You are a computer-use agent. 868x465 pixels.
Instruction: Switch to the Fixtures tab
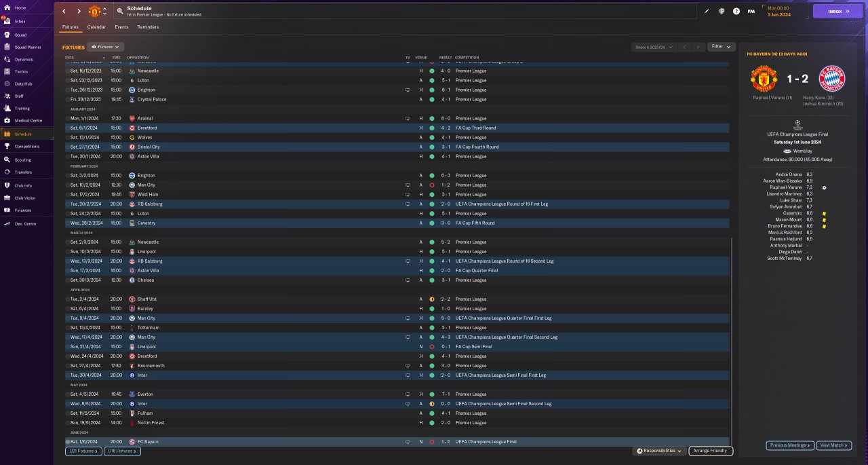pyautogui.click(x=71, y=27)
